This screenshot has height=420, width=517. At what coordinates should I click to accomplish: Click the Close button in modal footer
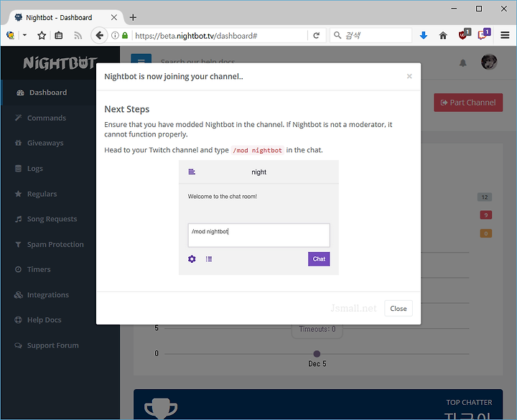pos(399,308)
